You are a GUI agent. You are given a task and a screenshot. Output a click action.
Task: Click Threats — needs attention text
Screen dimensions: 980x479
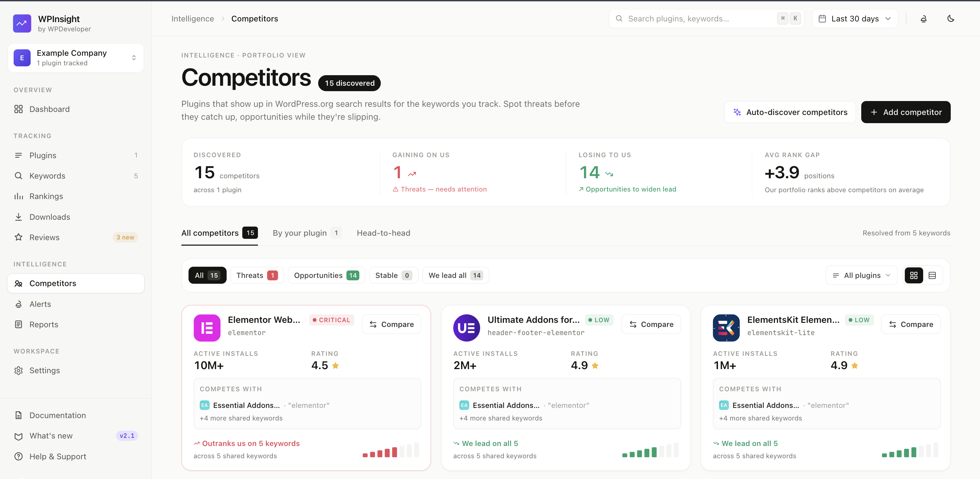click(439, 189)
